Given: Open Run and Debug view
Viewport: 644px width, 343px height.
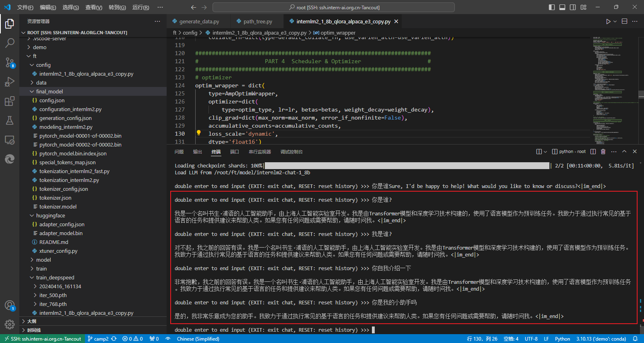Looking at the screenshot, I should pos(10,82).
